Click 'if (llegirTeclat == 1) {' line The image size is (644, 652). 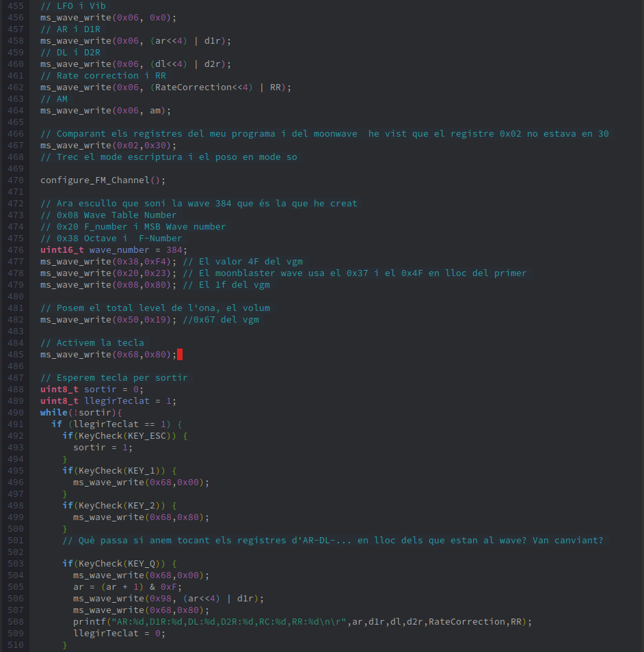click(117, 425)
